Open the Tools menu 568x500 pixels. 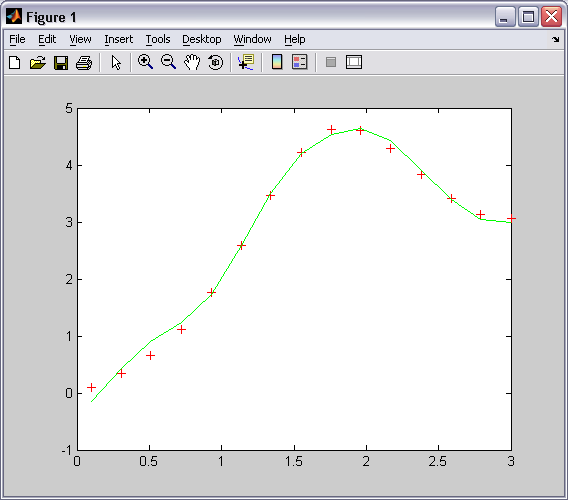coord(158,39)
